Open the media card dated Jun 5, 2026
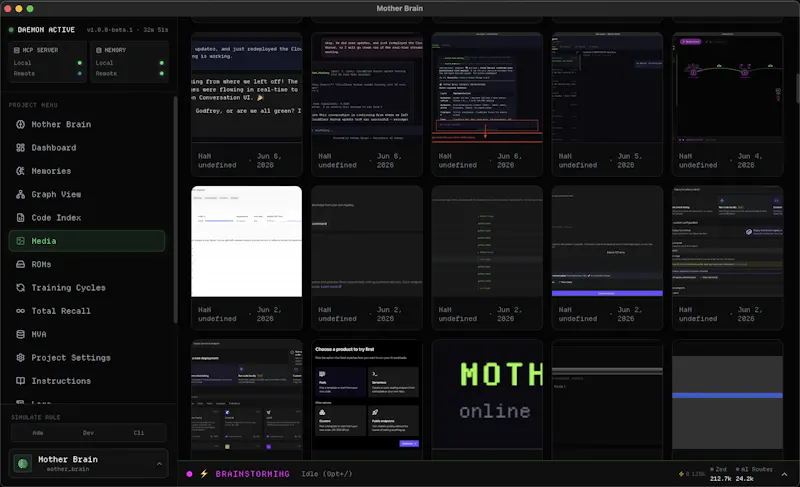The image size is (800, 487). point(607,105)
